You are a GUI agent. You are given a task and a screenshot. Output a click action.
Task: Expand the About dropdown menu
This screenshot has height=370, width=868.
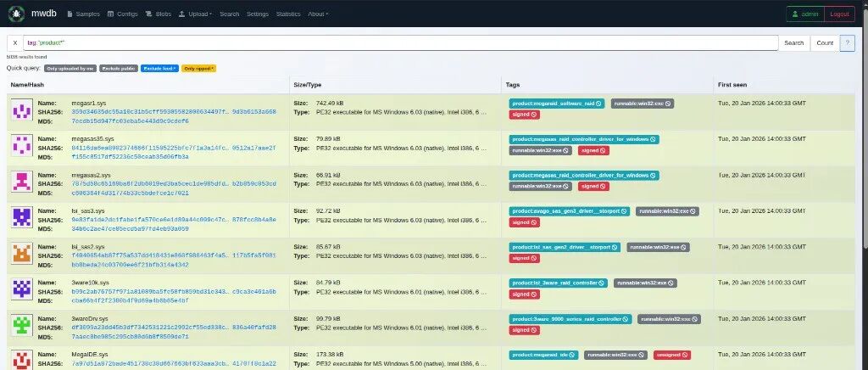coord(318,14)
